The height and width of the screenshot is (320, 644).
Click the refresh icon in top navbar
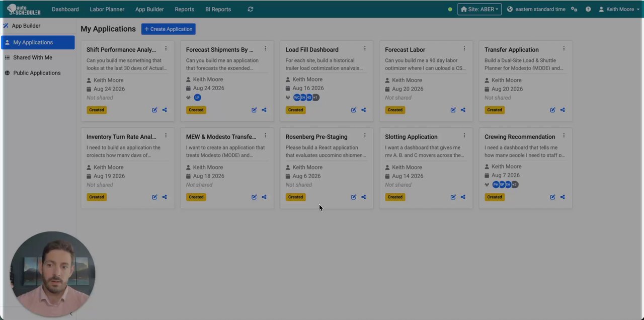coord(251,9)
